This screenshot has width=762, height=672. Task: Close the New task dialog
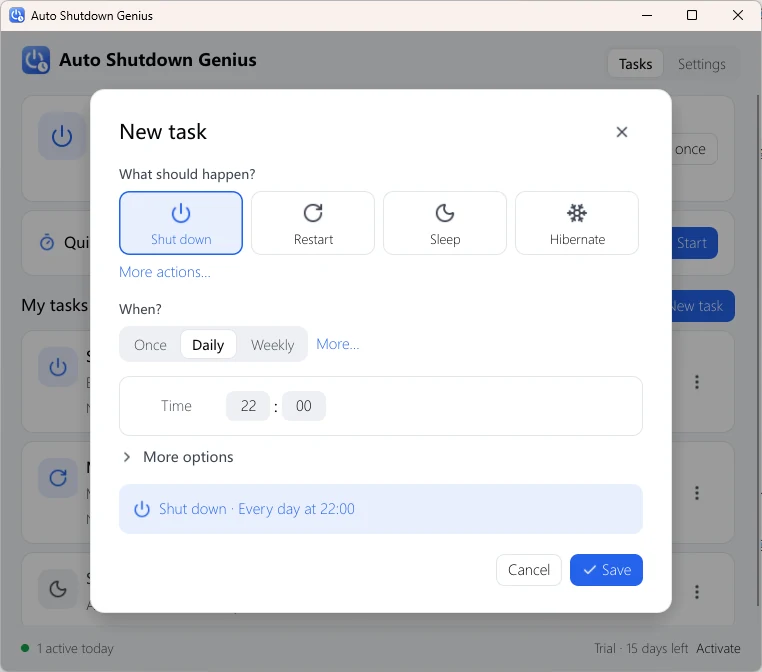tap(622, 132)
